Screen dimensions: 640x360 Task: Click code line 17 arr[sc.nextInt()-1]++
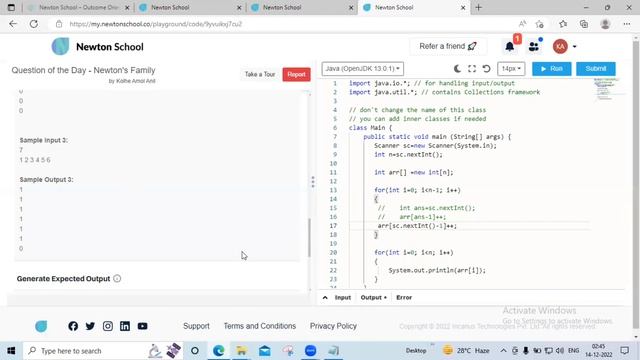417,226
